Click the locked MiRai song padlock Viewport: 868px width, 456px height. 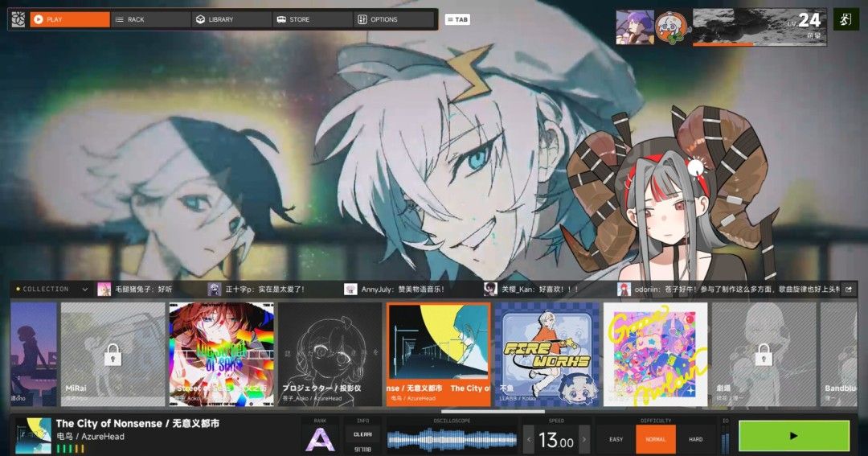[113, 353]
